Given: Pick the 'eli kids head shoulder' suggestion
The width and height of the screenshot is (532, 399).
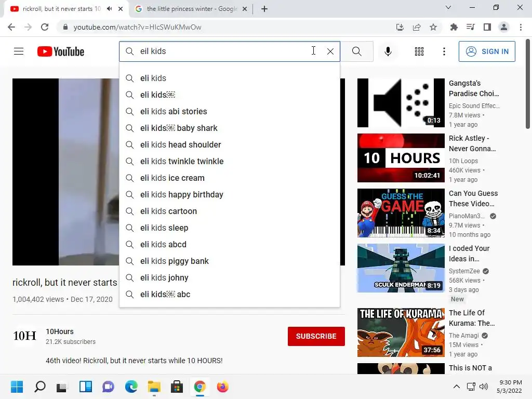Looking at the screenshot, I should coord(230,144).
